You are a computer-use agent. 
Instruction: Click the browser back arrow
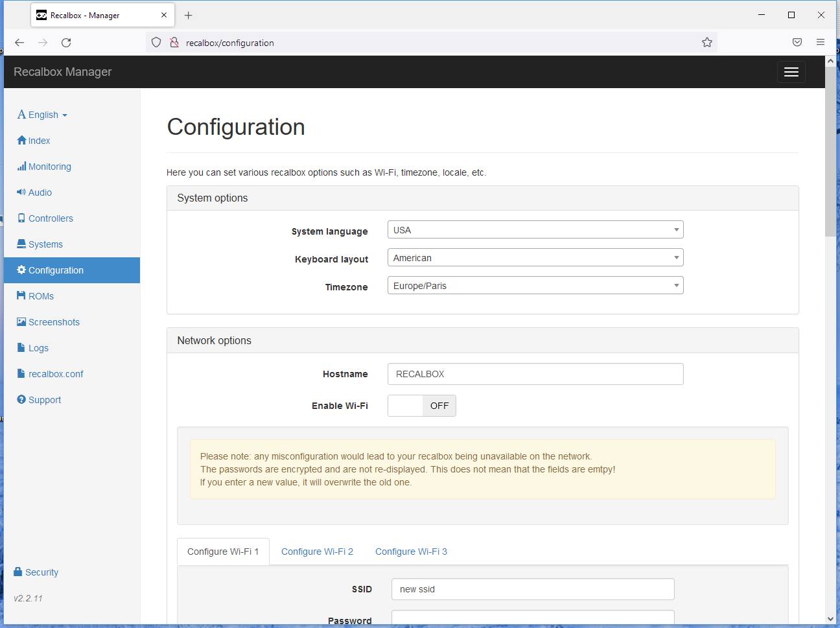pyautogui.click(x=19, y=43)
